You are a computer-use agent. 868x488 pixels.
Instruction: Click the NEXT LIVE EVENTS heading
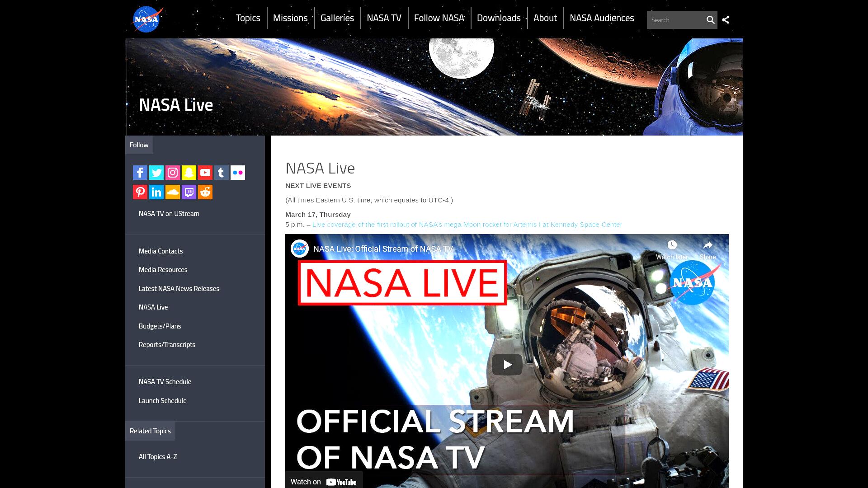[318, 186]
